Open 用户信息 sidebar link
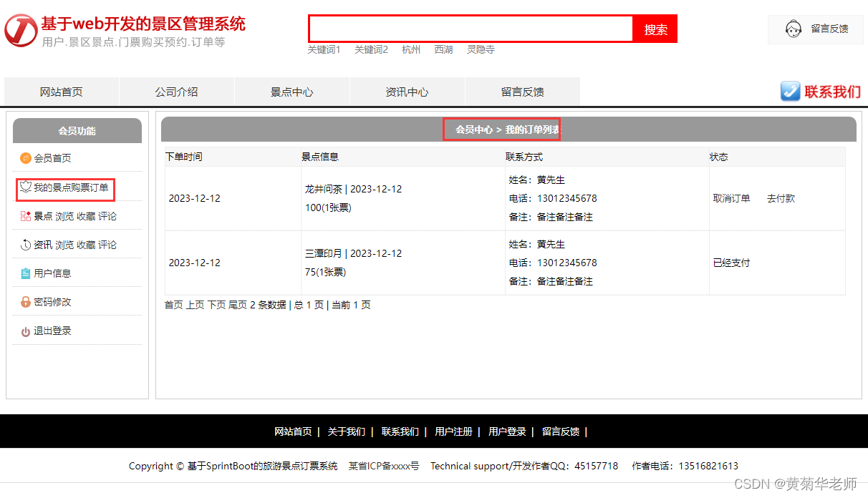This screenshot has height=498, width=868. click(x=52, y=273)
